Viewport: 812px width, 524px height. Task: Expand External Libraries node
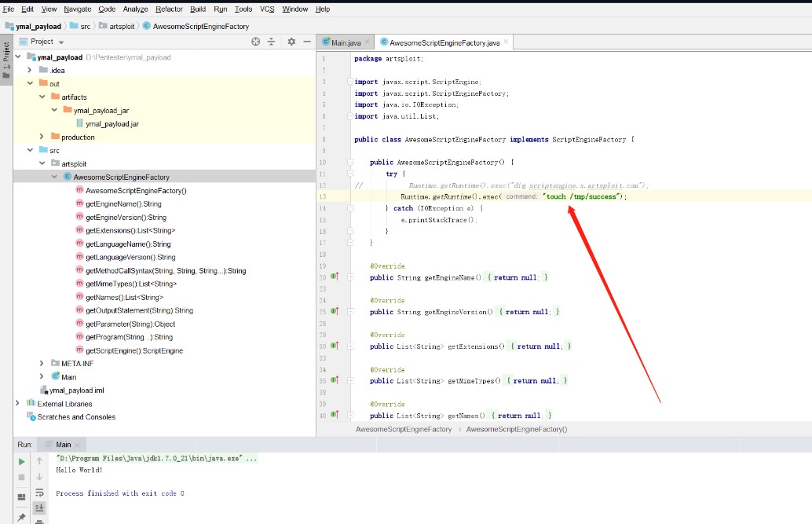point(18,403)
